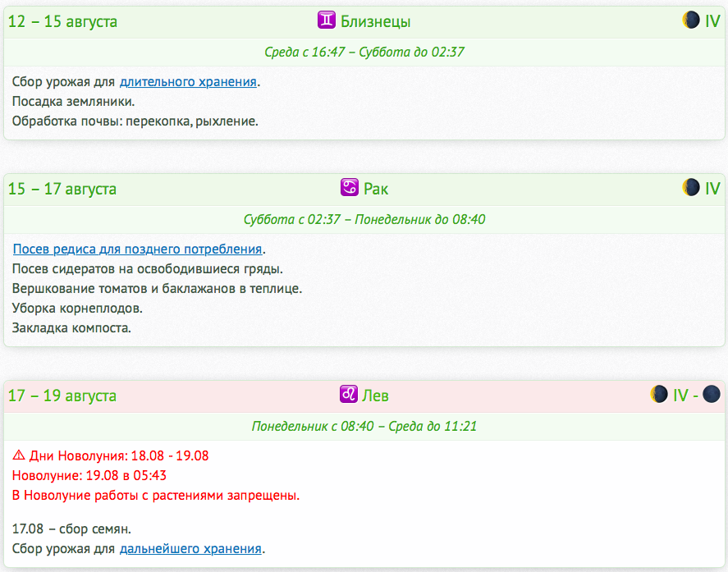Click the 'Лев' sign label

[x=375, y=396]
